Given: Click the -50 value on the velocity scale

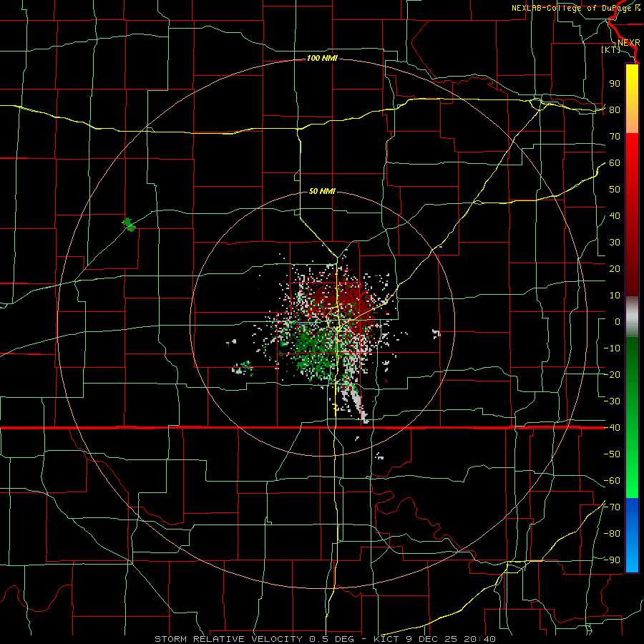Looking at the screenshot, I should [x=612, y=454].
